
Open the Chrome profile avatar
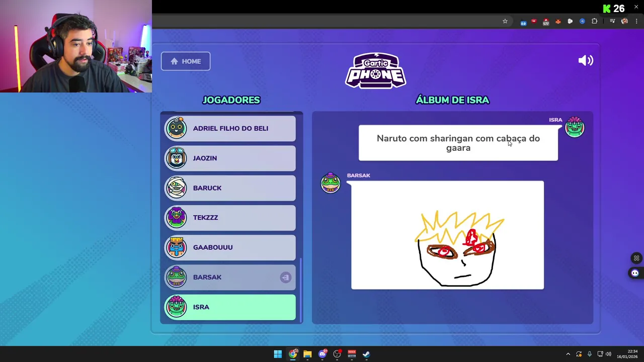point(624,21)
